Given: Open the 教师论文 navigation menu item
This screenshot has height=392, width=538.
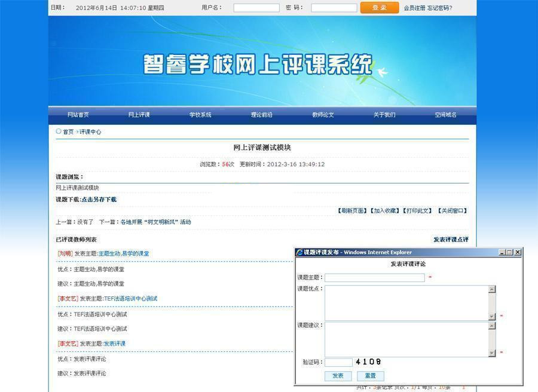Looking at the screenshot, I should point(323,115).
